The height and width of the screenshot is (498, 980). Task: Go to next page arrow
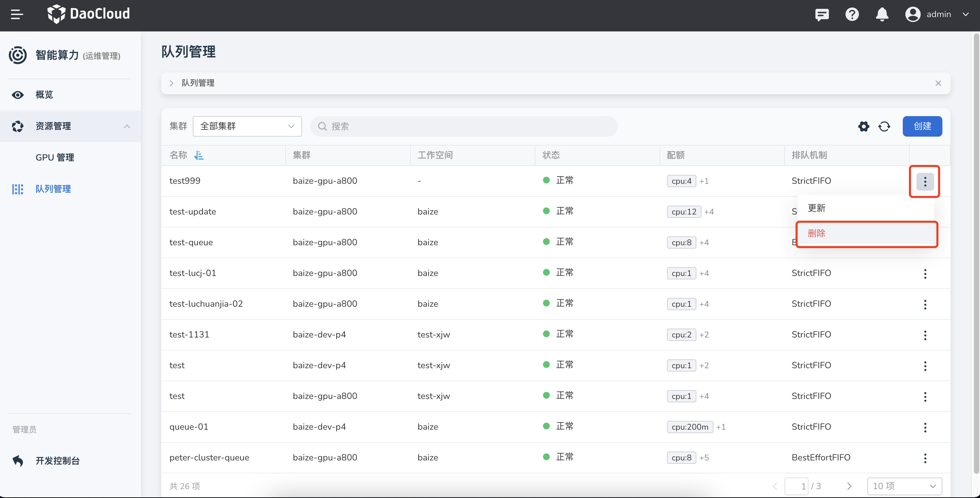[x=849, y=486]
